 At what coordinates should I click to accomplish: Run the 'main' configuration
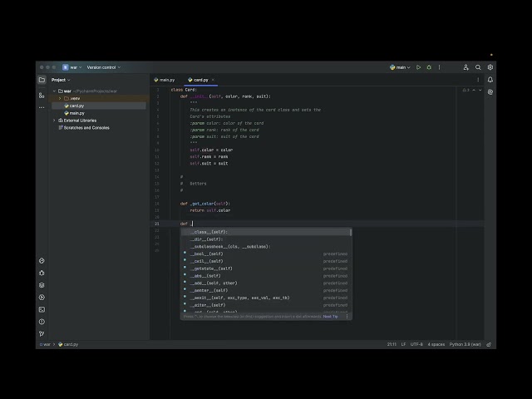coord(418,67)
